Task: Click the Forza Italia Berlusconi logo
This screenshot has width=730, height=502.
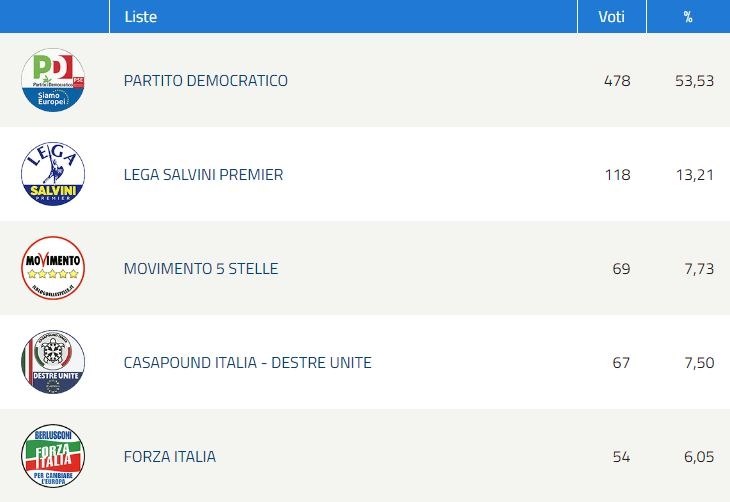Action: [53, 456]
